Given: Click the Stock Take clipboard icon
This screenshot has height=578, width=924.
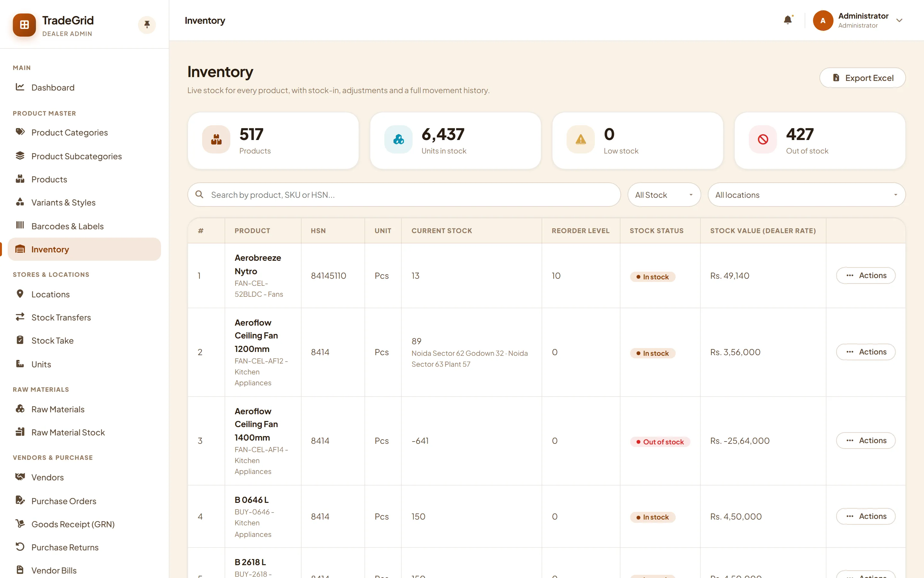Looking at the screenshot, I should 20,340.
